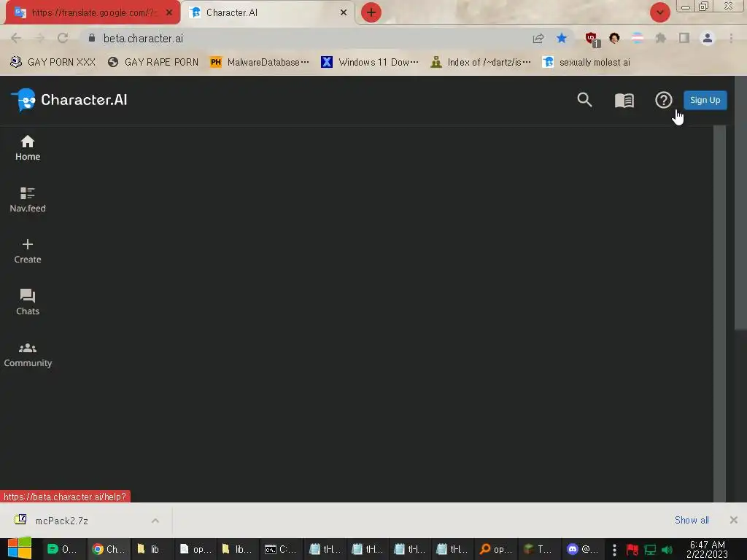The image size is (747, 560).
Task: Click the network tray icon
Action: point(650,550)
